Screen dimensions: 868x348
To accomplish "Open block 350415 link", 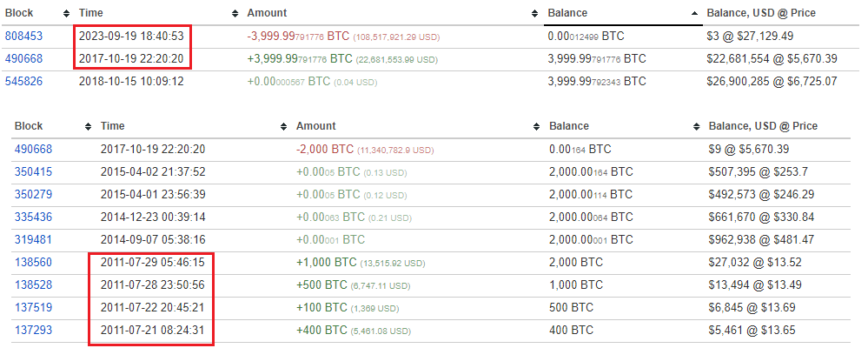I will pos(33,171).
